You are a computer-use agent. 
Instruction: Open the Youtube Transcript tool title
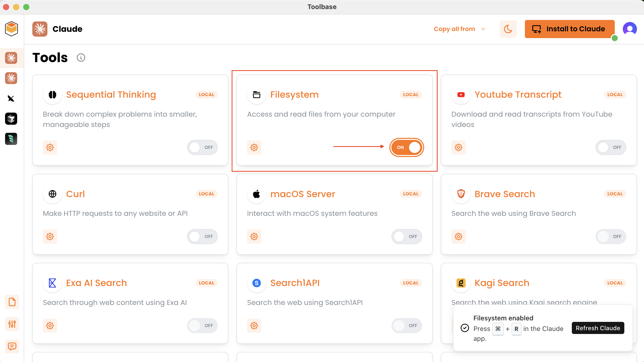click(x=518, y=95)
